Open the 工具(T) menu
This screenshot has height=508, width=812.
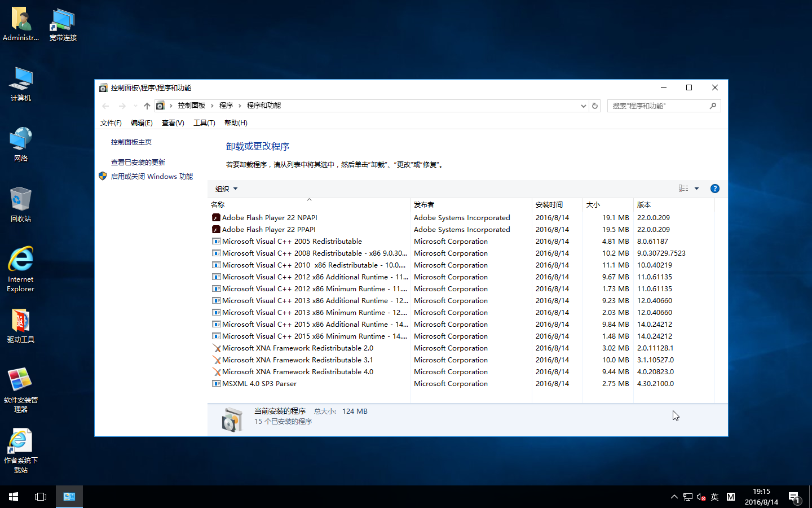pos(204,122)
